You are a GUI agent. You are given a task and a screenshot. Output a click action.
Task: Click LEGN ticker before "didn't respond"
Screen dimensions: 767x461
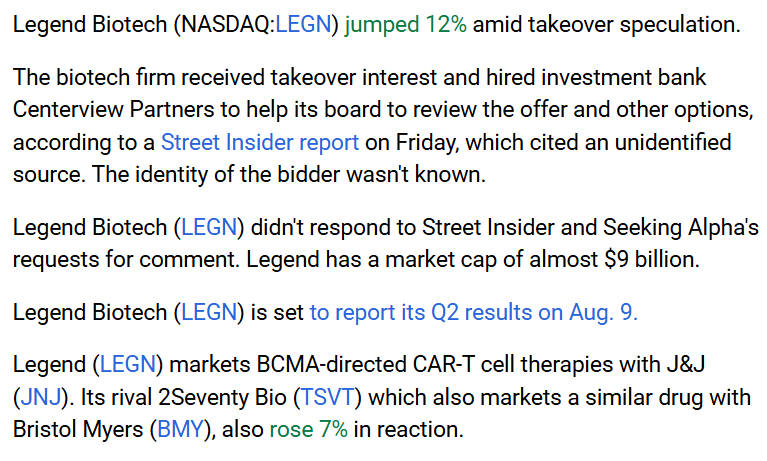click(x=209, y=228)
